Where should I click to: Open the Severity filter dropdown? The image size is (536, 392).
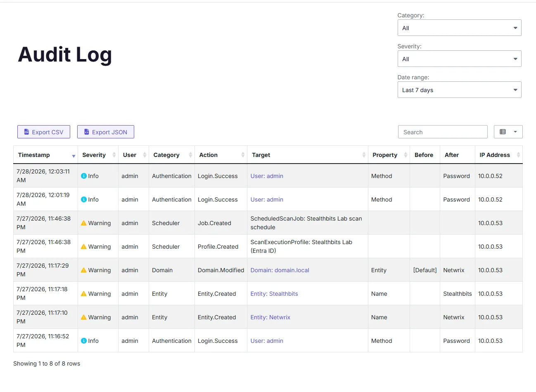(x=459, y=59)
